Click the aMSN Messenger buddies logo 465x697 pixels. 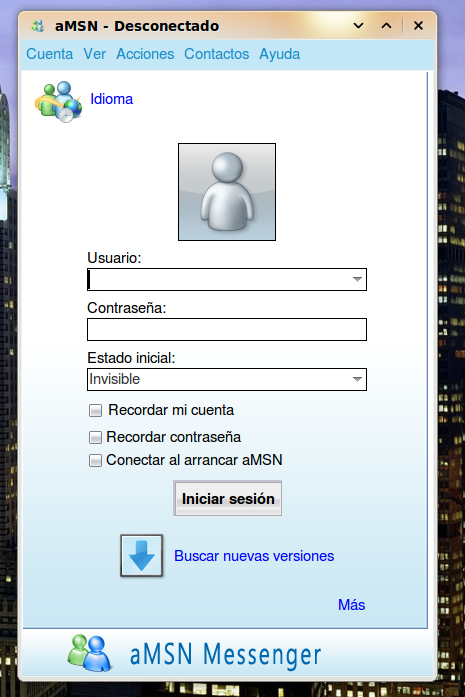click(90, 653)
